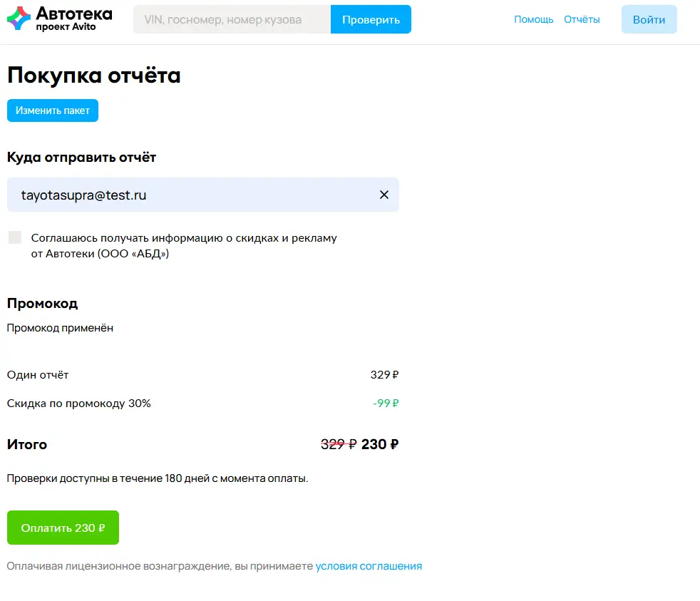Viewport: 700px width, 601px height.
Task: Tick the discounts and ads consent checkbox
Action: 15,237
